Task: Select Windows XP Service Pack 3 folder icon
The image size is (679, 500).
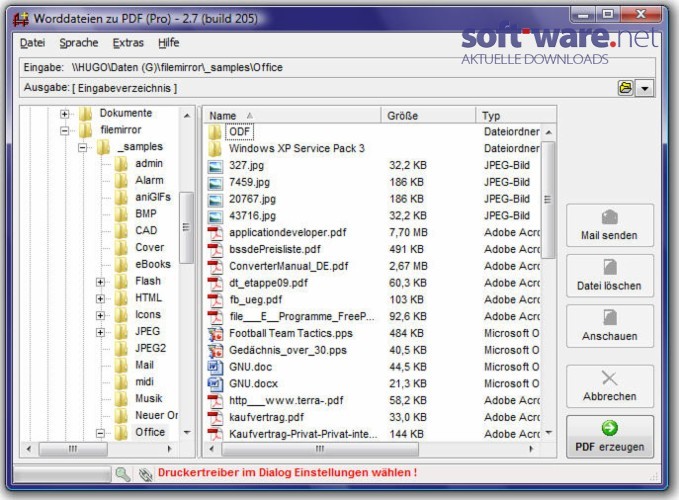Action: click(215, 149)
